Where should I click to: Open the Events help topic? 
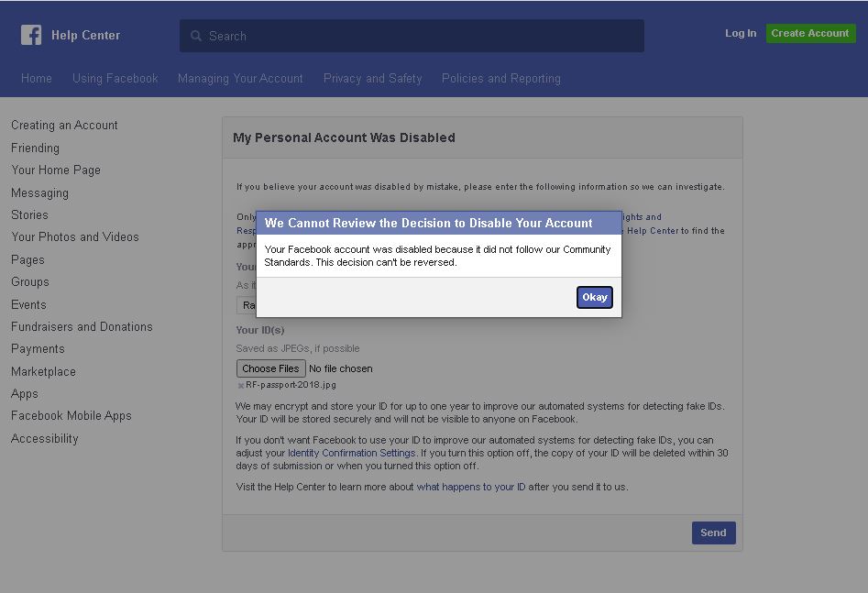28,304
